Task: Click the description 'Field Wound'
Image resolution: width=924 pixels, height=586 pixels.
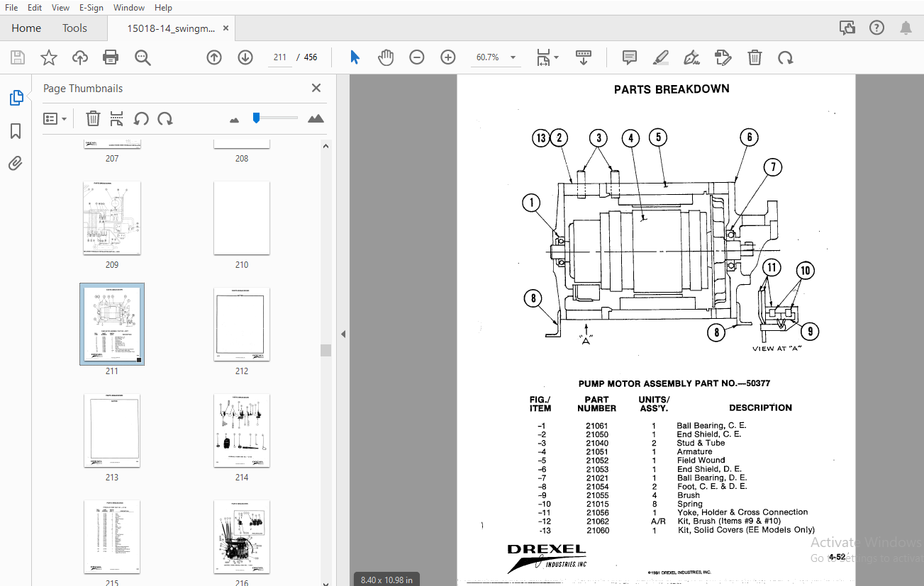Action: (x=701, y=461)
